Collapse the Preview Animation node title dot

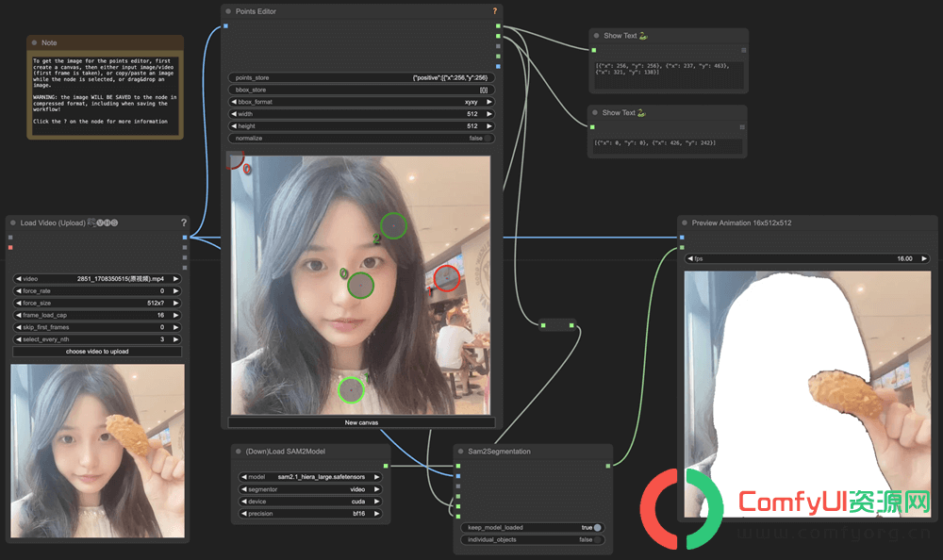tap(685, 222)
